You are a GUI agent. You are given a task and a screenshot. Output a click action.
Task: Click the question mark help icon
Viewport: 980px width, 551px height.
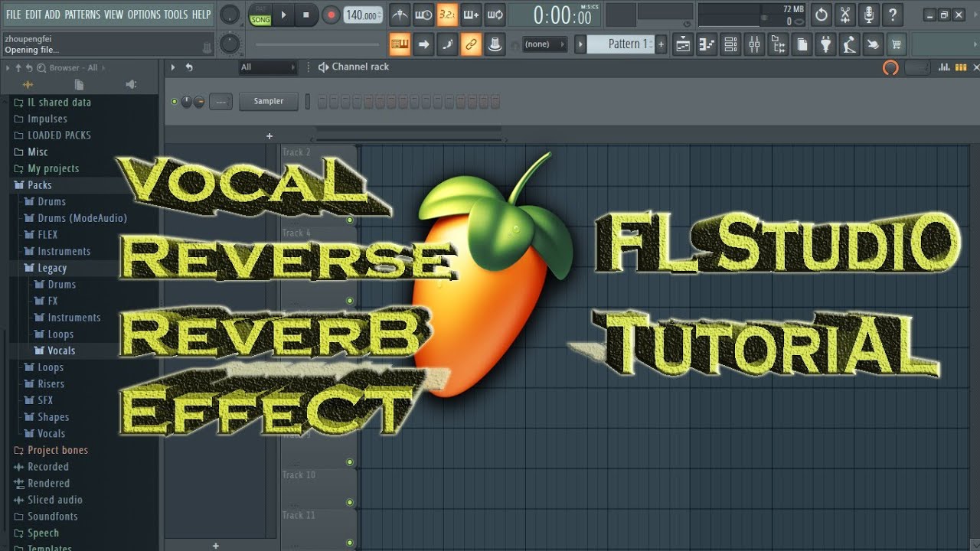tap(892, 15)
